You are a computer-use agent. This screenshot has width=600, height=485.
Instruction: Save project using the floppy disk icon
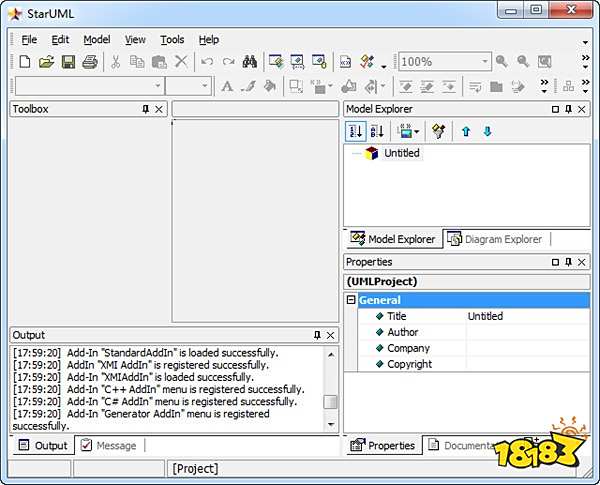point(68,62)
